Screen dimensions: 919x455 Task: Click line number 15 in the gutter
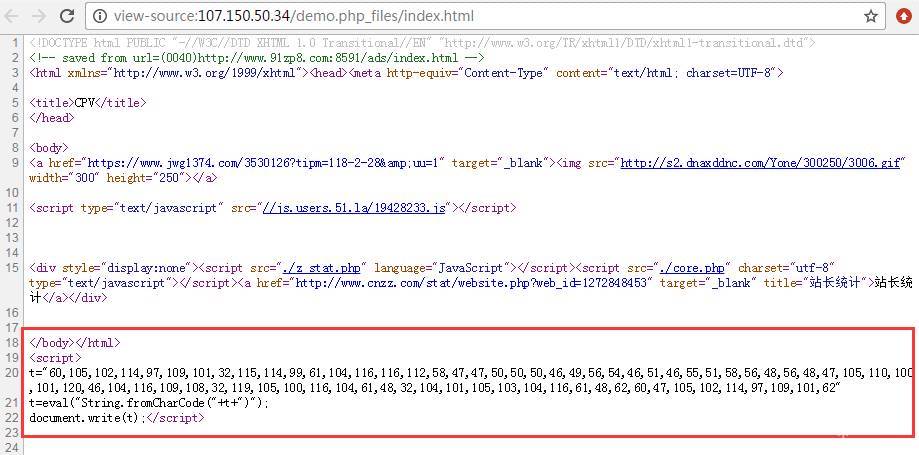12,267
